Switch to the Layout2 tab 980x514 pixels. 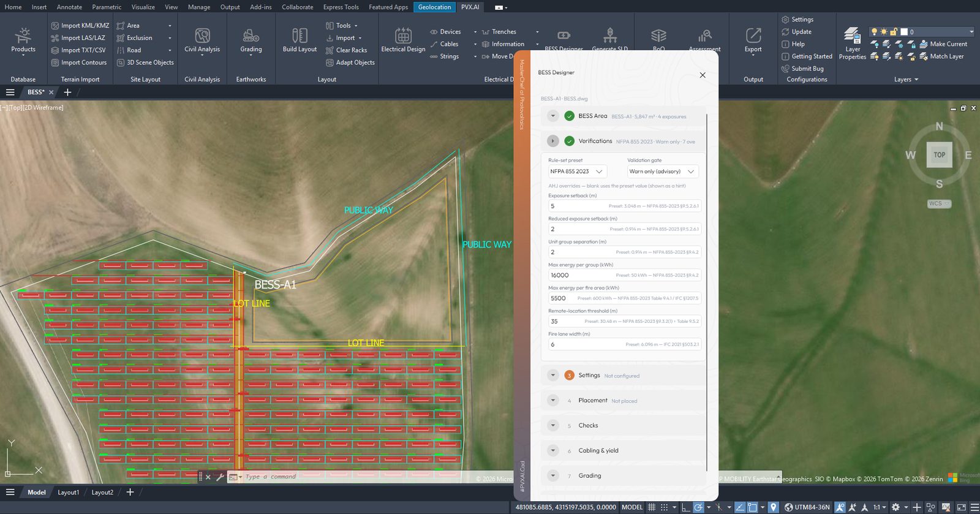(x=102, y=492)
